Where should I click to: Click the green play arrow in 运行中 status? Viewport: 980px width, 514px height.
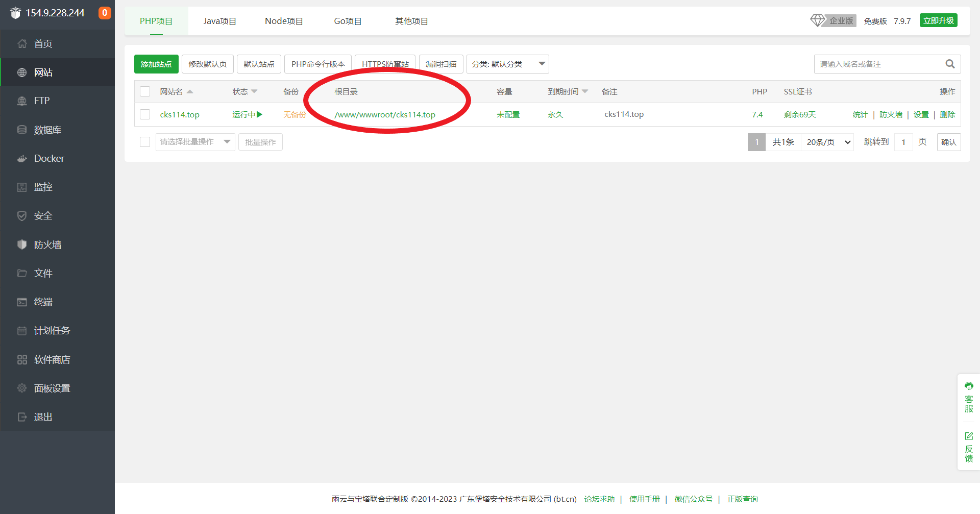point(260,114)
